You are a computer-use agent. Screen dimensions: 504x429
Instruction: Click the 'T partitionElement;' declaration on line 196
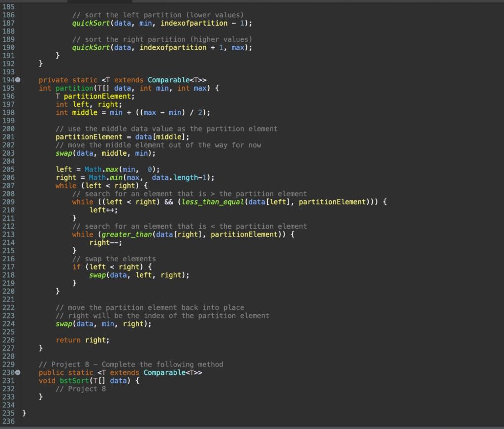[95, 96]
